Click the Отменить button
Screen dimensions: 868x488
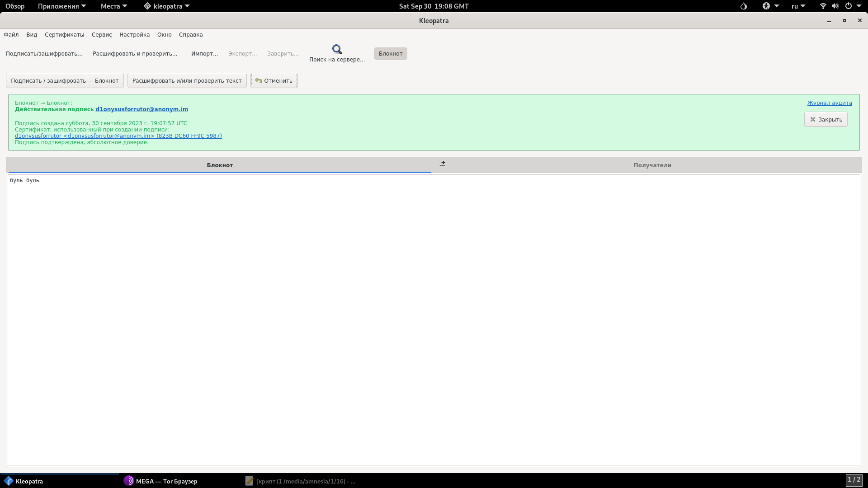pos(274,80)
